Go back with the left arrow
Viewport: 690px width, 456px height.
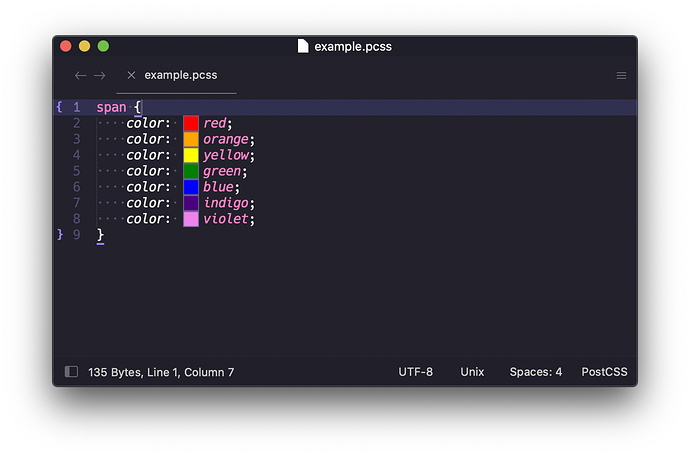[x=80, y=76]
